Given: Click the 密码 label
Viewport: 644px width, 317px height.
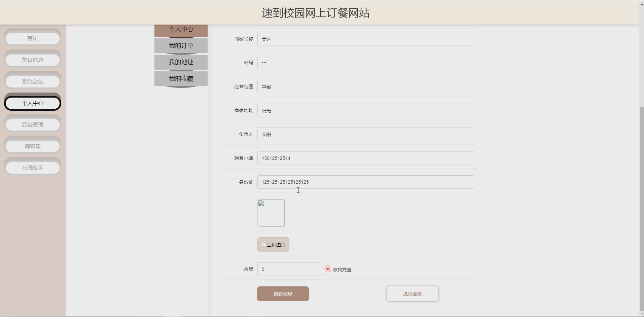Looking at the screenshot, I should (x=248, y=63).
